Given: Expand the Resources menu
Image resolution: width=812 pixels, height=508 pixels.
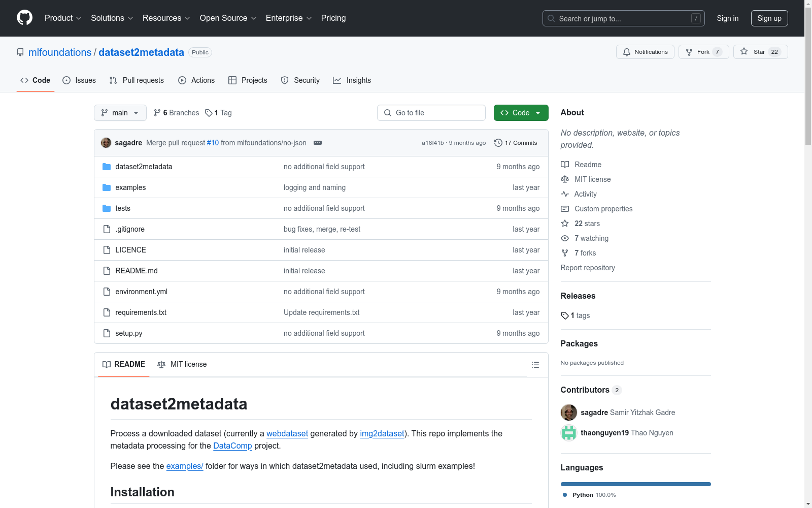Looking at the screenshot, I should click(166, 18).
